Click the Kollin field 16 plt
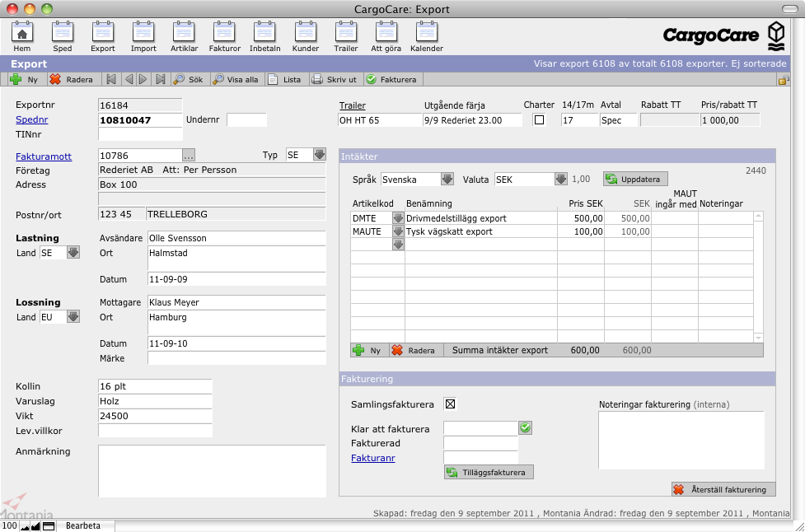Viewport: 805px width, 532px height. 155,386
